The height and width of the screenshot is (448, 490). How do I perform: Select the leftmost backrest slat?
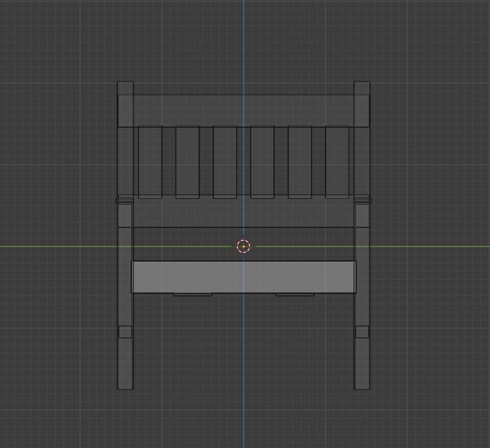tap(150, 162)
